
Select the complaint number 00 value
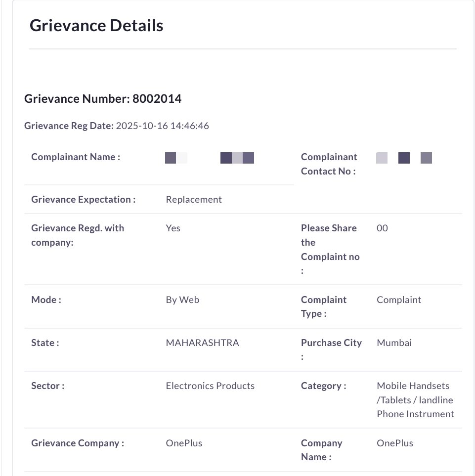[x=382, y=228]
